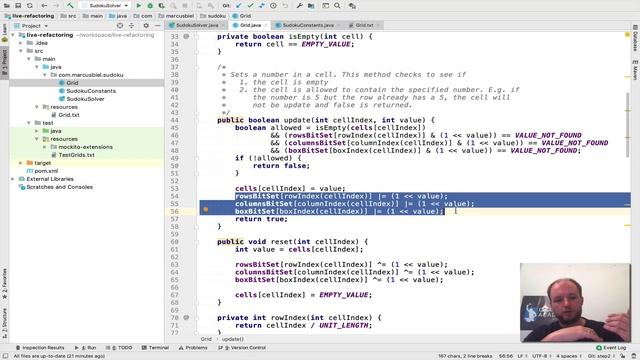Expand the target folder
This screenshot has height=360, width=640.
click(21, 163)
